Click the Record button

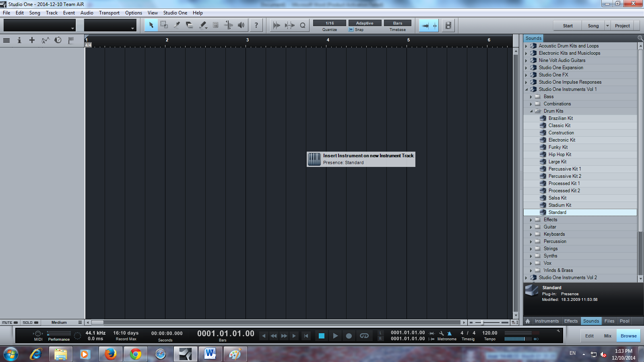click(349, 336)
